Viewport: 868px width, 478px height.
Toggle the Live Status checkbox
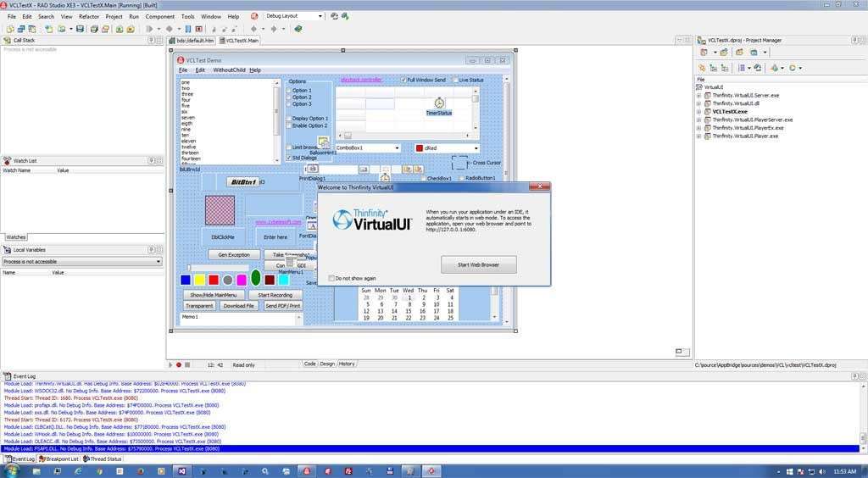click(455, 81)
